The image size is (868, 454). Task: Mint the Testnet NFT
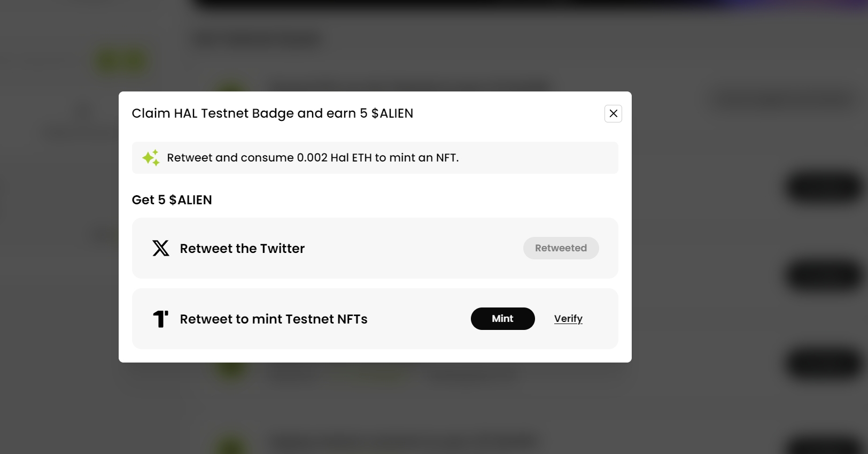502,319
